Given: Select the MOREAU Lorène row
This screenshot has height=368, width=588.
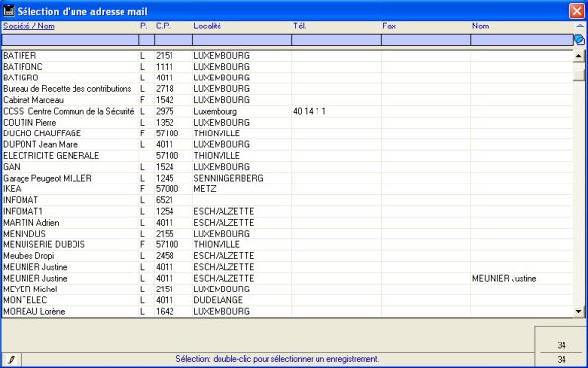Looking at the screenshot, I should pos(287,312).
